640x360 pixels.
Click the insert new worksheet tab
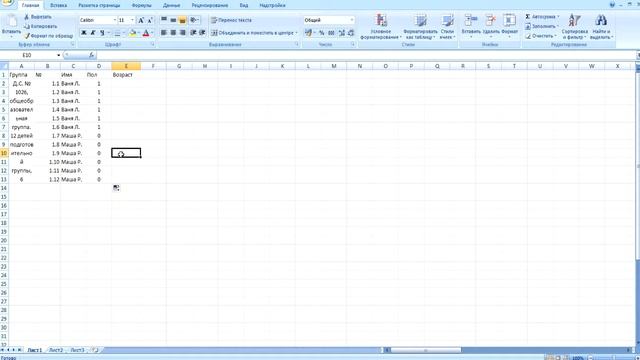point(96,350)
